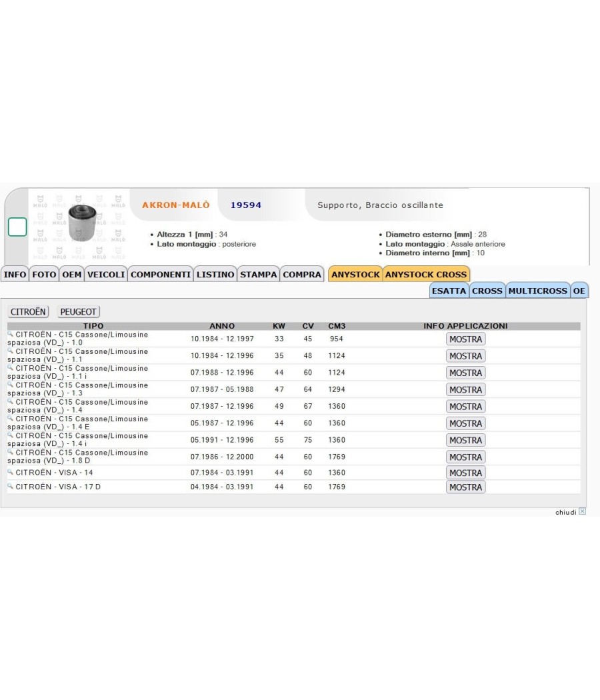Click the INFO APPLICAZIONI column header
Viewport: 600px width, 700px height.
pos(465,326)
